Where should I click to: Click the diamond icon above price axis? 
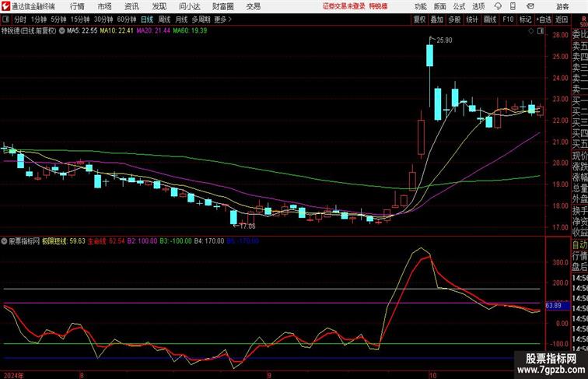tap(531, 31)
